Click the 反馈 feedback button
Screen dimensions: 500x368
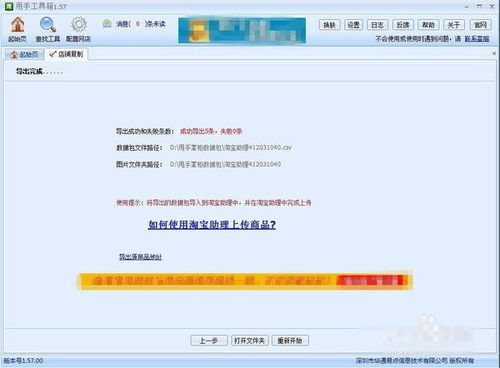click(403, 25)
